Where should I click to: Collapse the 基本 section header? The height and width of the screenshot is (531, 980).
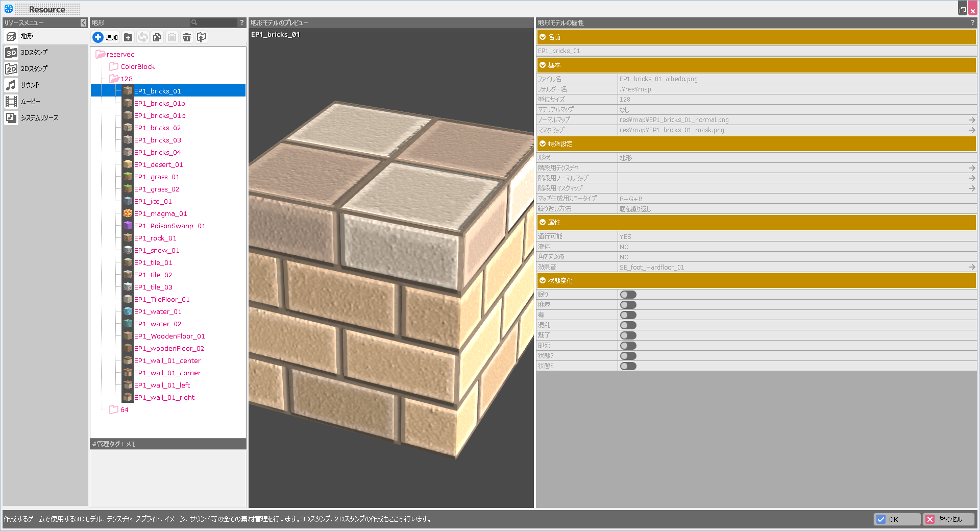543,65
